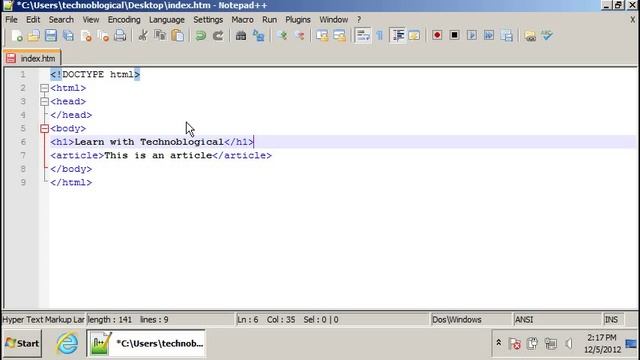Click the </html> tag on line 9

pos(71,182)
